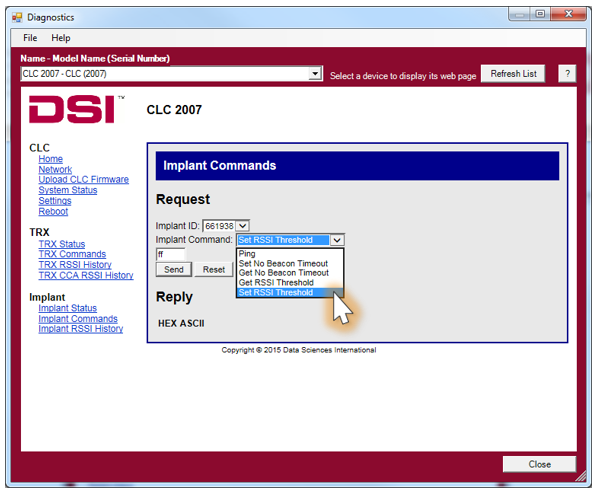Click the Send button
Image resolution: width=595 pixels, height=491 pixels.
[x=174, y=269]
